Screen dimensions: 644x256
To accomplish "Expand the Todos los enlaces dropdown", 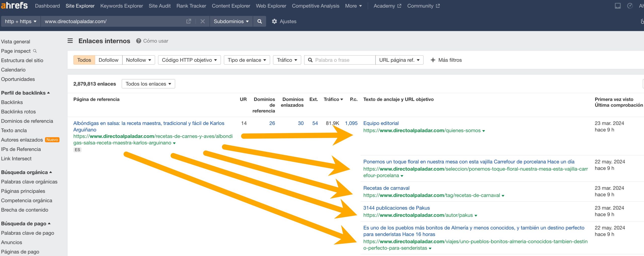I will (148, 84).
